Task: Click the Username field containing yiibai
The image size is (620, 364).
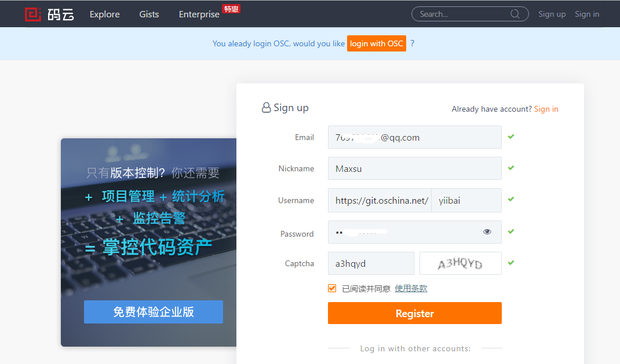Action: [466, 200]
